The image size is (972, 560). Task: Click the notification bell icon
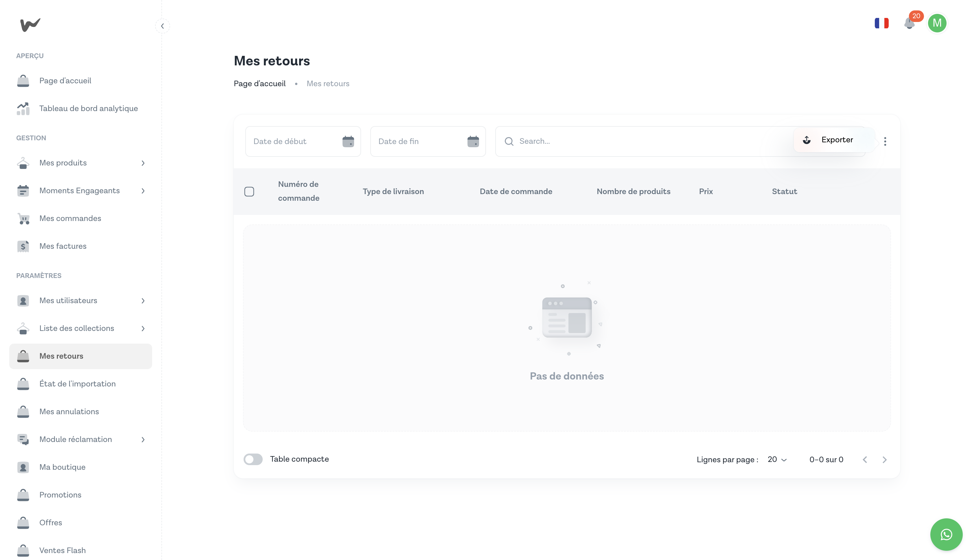pyautogui.click(x=909, y=23)
